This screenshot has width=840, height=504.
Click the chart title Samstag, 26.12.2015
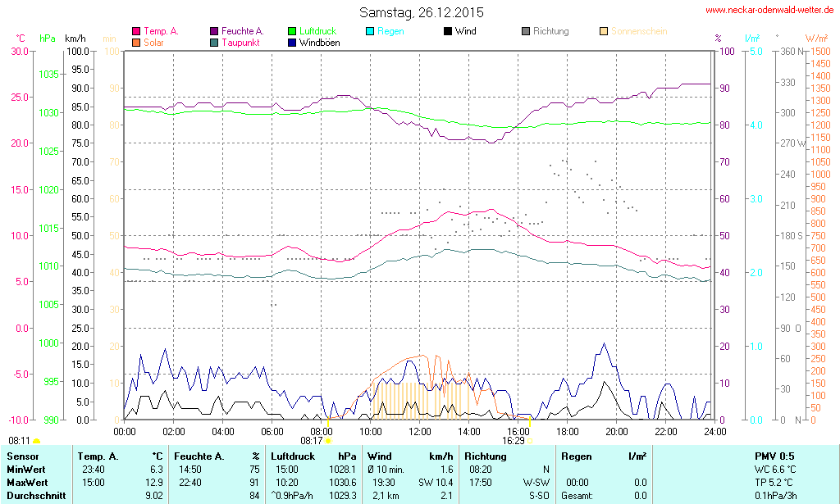[422, 12]
